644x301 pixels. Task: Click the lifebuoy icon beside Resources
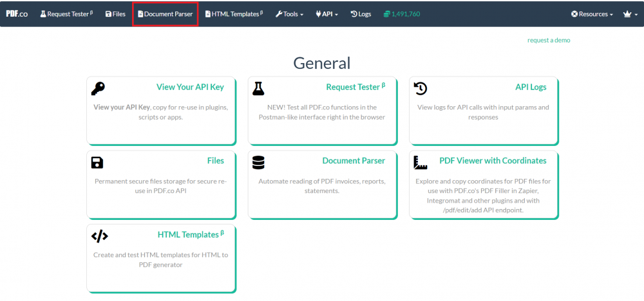tap(574, 14)
